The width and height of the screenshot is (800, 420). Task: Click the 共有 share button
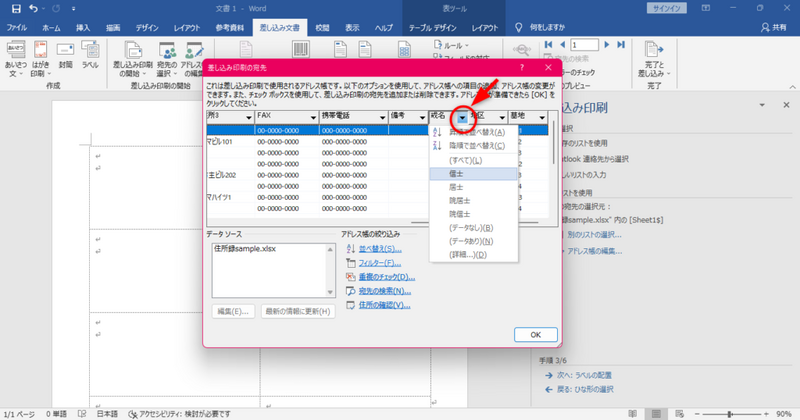tap(773, 28)
